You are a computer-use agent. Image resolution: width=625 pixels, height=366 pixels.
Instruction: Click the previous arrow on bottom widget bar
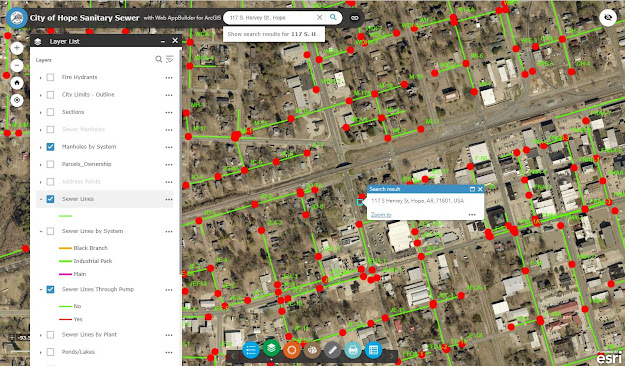(233, 355)
